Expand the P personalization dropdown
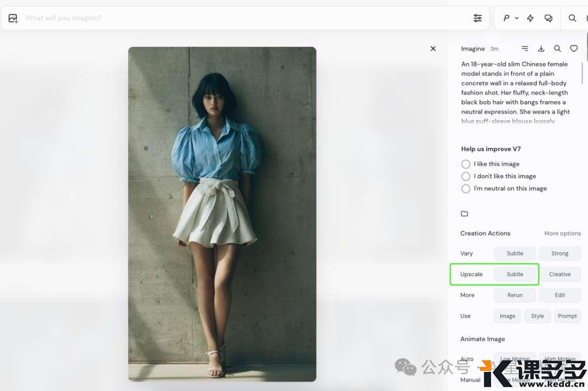The width and height of the screenshot is (588, 391). pyautogui.click(x=510, y=18)
